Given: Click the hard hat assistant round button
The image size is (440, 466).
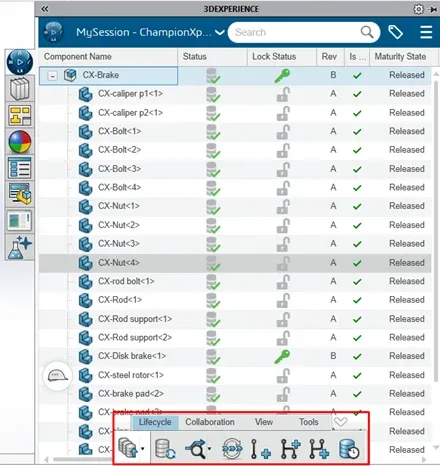Looking at the screenshot, I should pyautogui.click(x=57, y=376).
